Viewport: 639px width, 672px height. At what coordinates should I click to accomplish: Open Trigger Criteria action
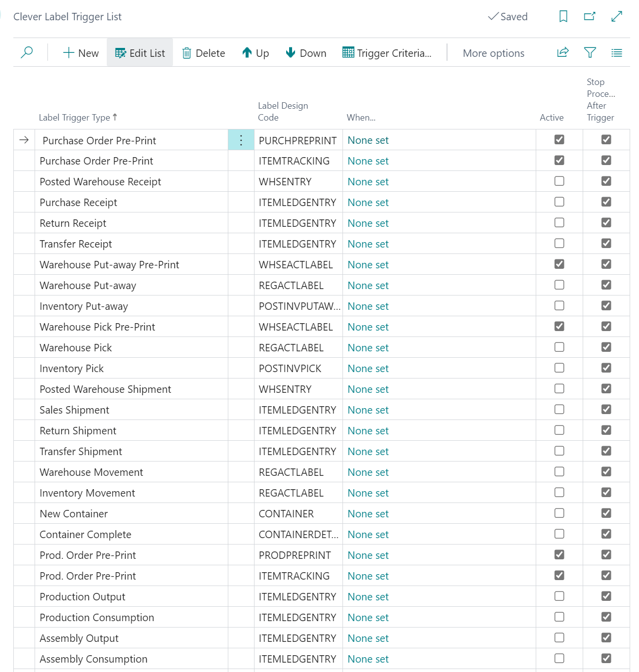click(387, 53)
